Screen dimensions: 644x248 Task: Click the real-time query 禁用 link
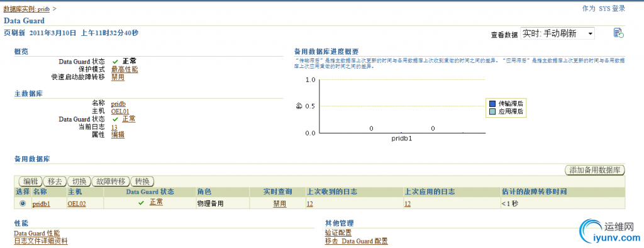280,203
